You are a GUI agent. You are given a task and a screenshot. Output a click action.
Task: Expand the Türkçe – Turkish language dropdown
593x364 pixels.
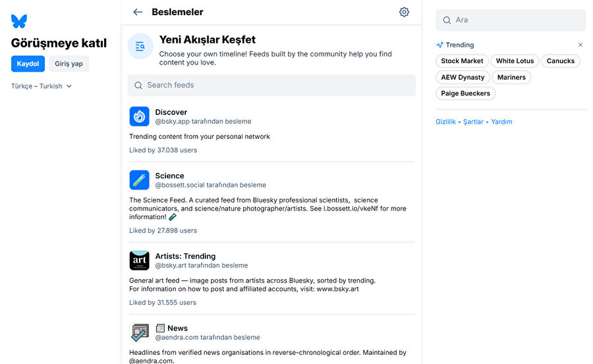coord(42,86)
